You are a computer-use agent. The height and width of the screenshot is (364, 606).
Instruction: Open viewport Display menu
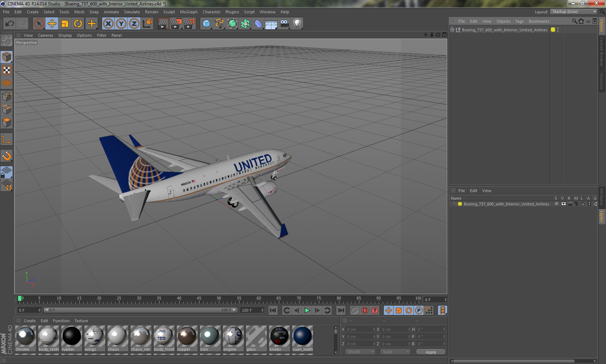pyautogui.click(x=65, y=35)
